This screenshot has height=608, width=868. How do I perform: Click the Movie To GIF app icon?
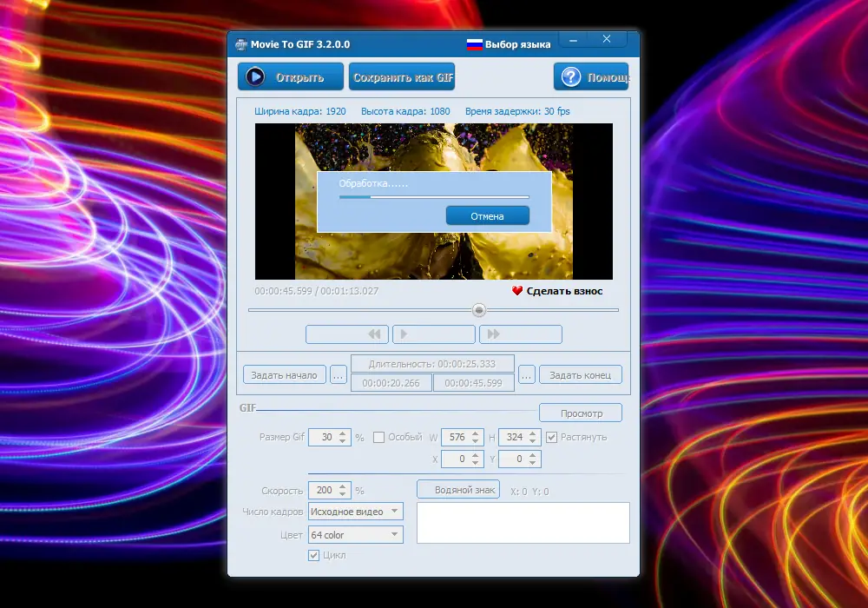coord(240,44)
